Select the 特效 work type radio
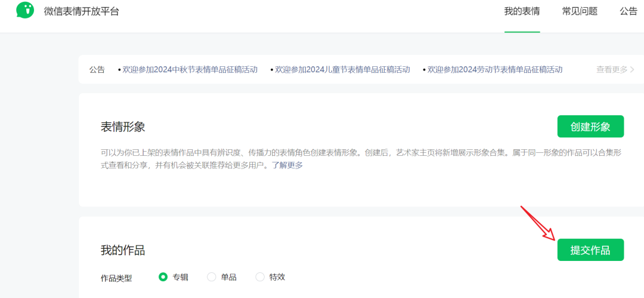 [260, 277]
